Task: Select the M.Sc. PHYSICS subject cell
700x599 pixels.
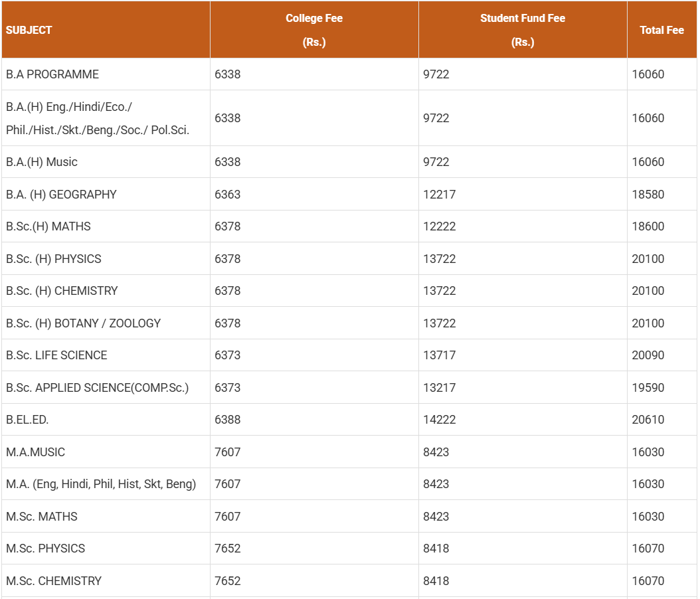Action: pos(46,549)
